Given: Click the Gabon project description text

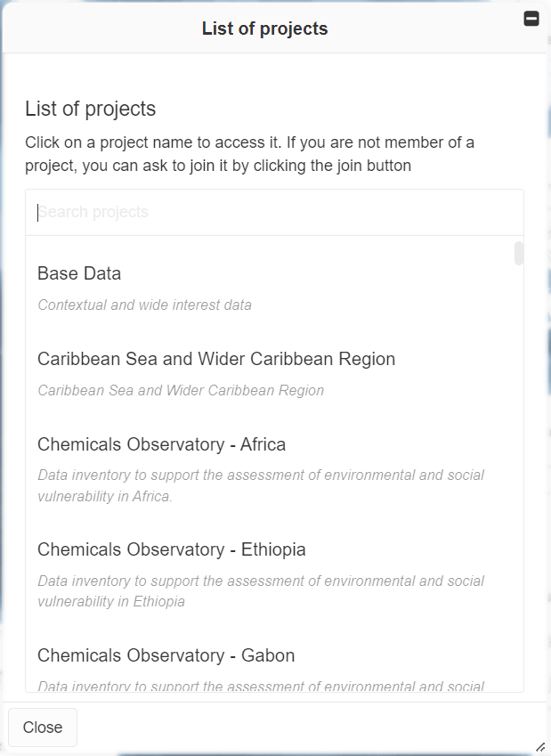Looking at the screenshot, I should coord(261,686).
